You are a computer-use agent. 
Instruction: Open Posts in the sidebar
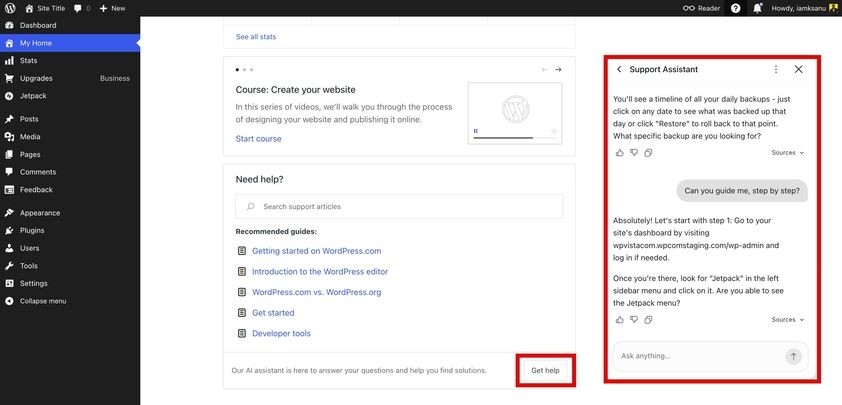coord(70,119)
